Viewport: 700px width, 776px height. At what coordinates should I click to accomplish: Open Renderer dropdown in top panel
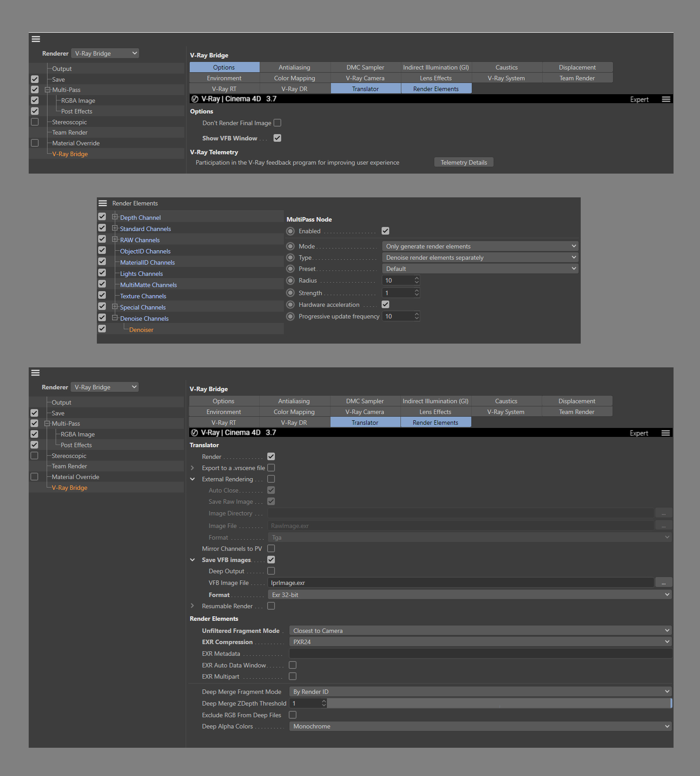click(x=105, y=53)
